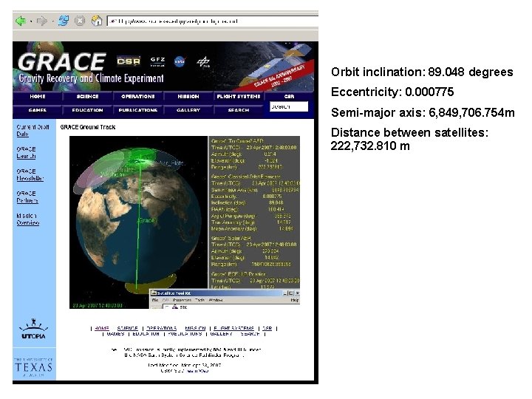Click the GRACE title logo
This screenshot has width=532, height=399.
coord(62,62)
